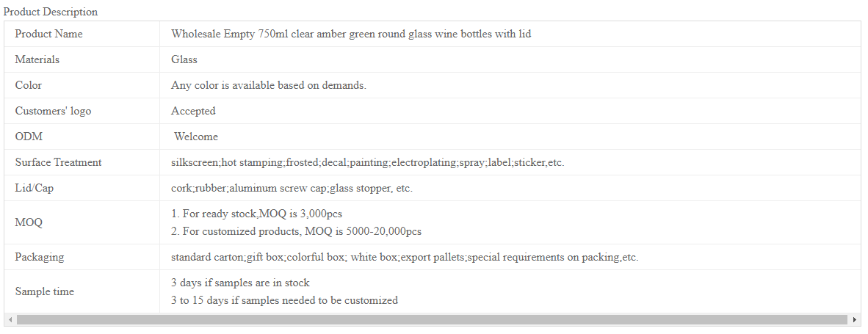Viewport: 868px width, 334px height.
Task: Click the Product Description heading
Action: (x=51, y=12)
